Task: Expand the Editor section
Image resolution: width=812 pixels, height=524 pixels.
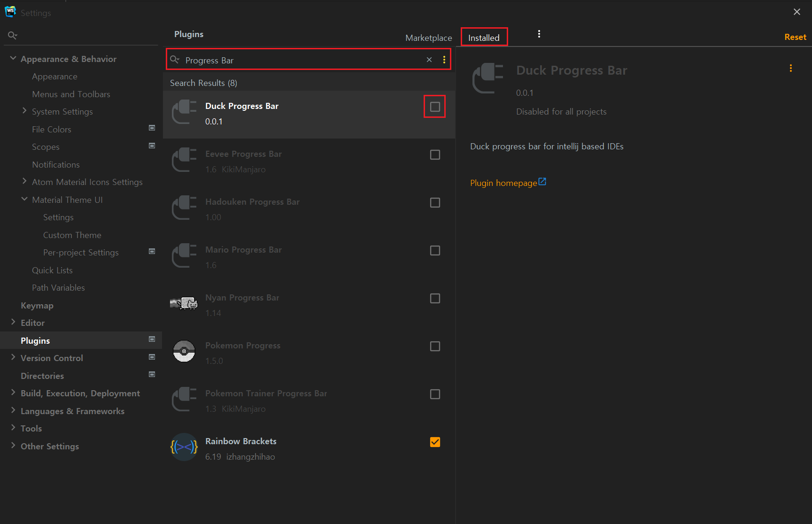Action: 13,322
